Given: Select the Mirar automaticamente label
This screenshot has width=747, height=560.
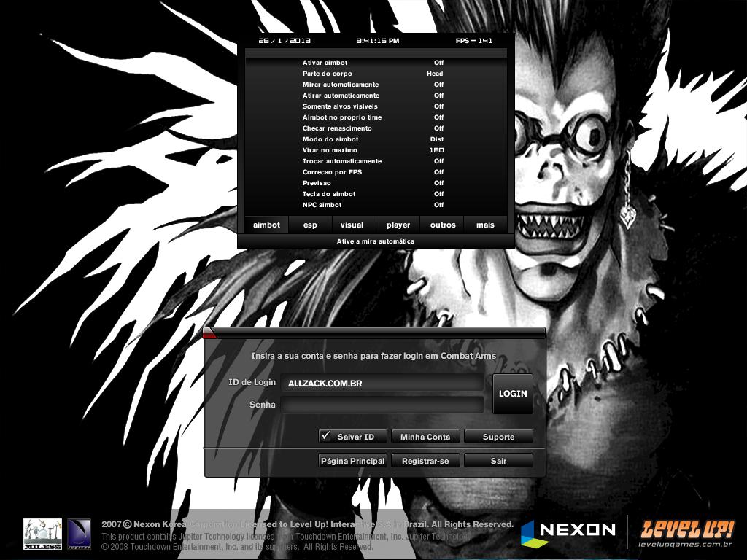Looking at the screenshot, I should coord(341,85).
